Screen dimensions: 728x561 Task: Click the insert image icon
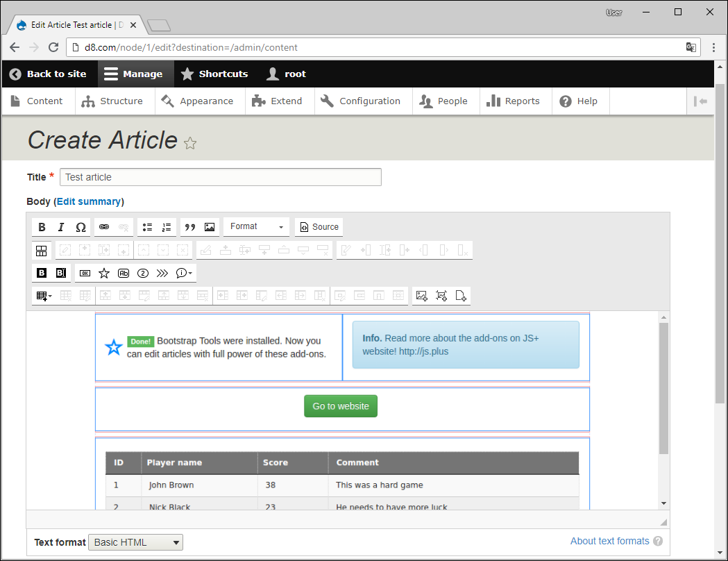[x=210, y=227]
